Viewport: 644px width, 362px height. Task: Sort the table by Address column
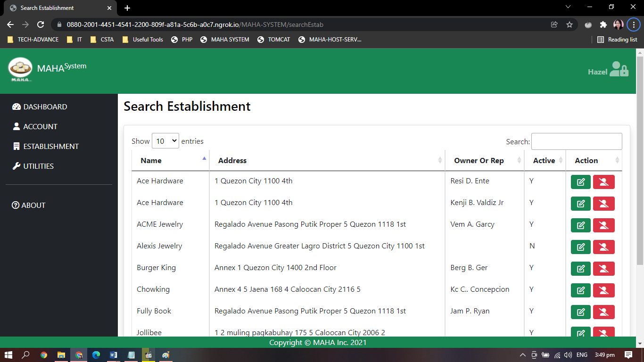tap(327, 161)
